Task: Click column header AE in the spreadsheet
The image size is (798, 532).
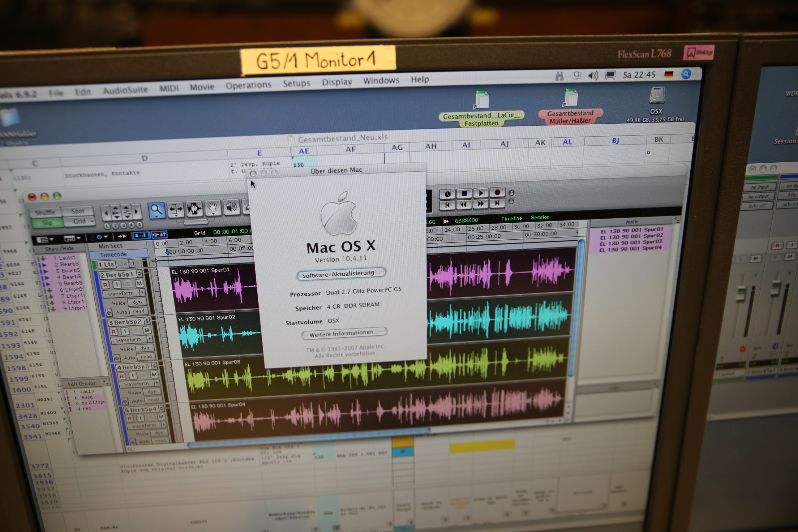Action: [304, 151]
